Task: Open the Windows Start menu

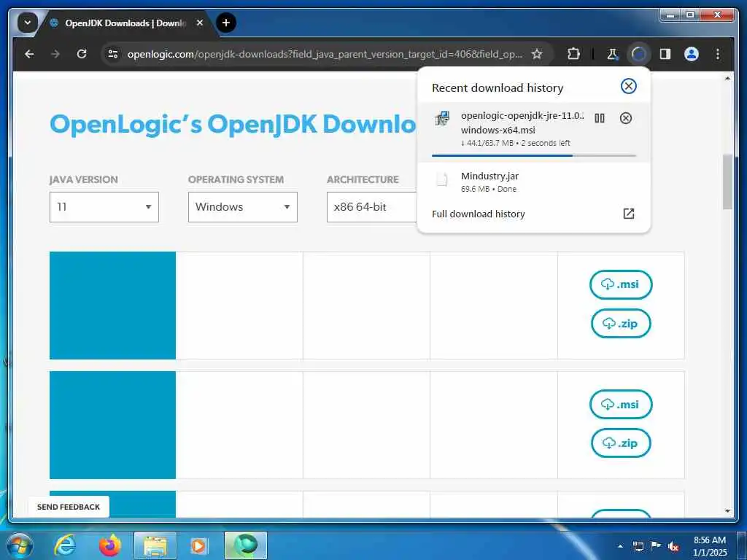Action: click(20, 545)
